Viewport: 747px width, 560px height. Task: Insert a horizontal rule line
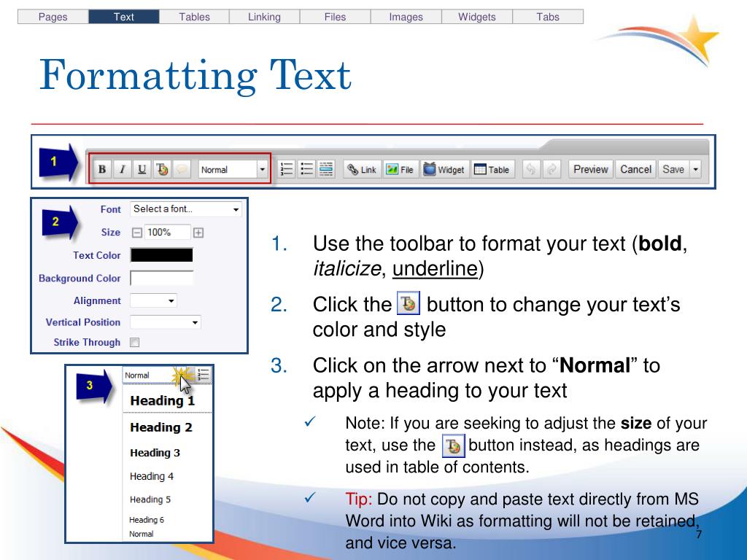pos(326,169)
